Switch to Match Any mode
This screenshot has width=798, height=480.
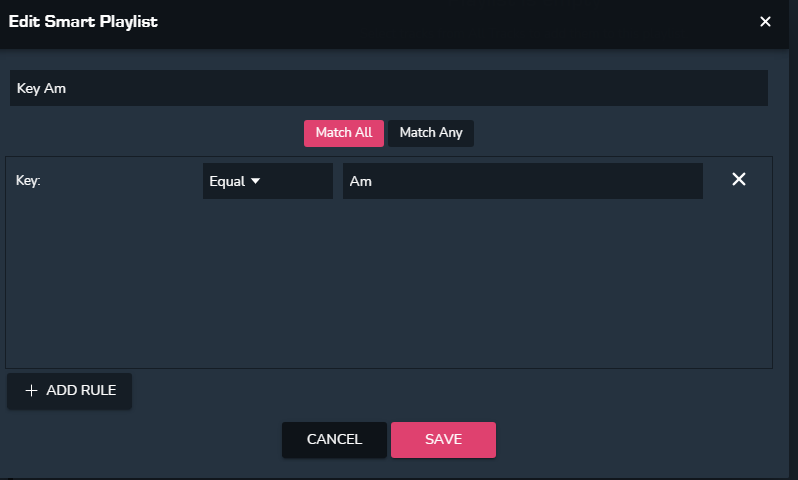pos(431,132)
